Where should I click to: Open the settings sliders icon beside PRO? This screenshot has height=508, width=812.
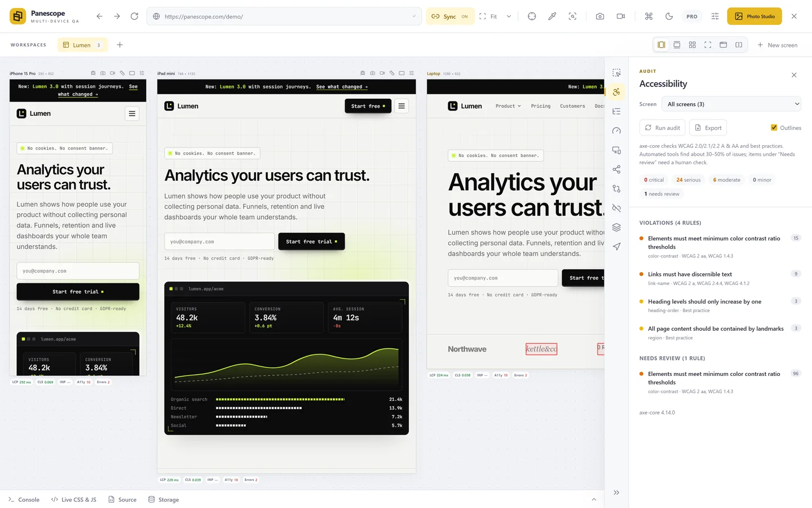coord(715,16)
